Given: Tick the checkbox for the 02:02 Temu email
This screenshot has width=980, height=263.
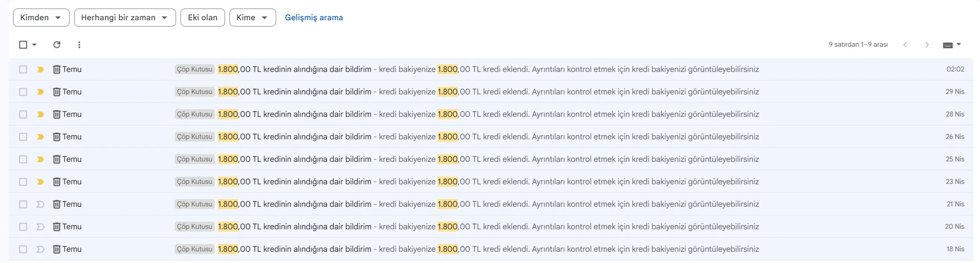Looking at the screenshot, I should (23, 69).
